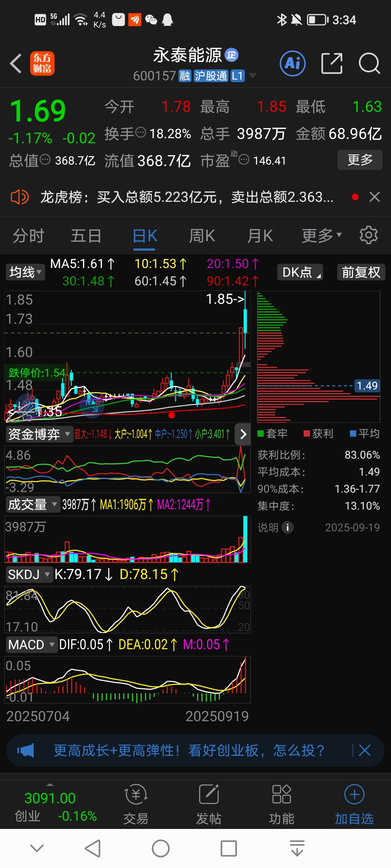Open the search magnifier icon
This screenshot has height=868, width=391.
(369, 63)
